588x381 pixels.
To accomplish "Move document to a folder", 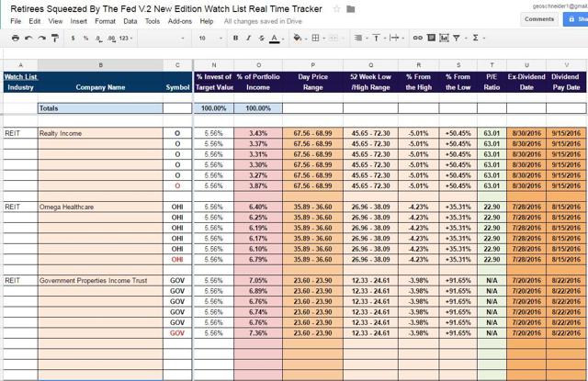I will (x=351, y=9).
